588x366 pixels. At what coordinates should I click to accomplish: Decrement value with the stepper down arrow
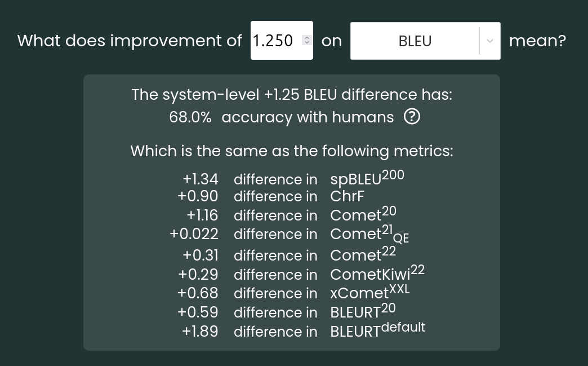[x=307, y=42]
